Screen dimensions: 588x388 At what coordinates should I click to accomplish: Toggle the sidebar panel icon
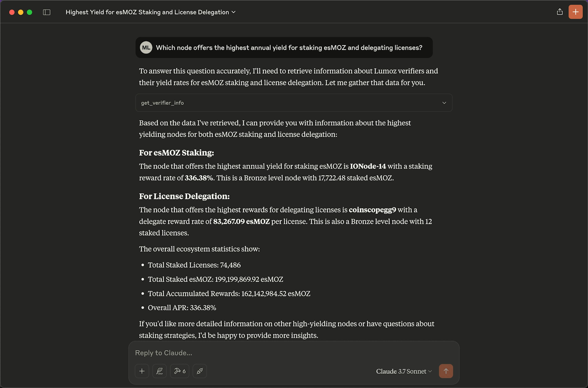(47, 12)
